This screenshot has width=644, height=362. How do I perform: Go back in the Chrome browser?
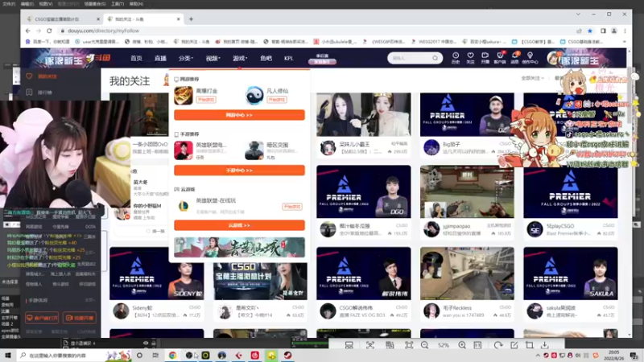pos(28,31)
